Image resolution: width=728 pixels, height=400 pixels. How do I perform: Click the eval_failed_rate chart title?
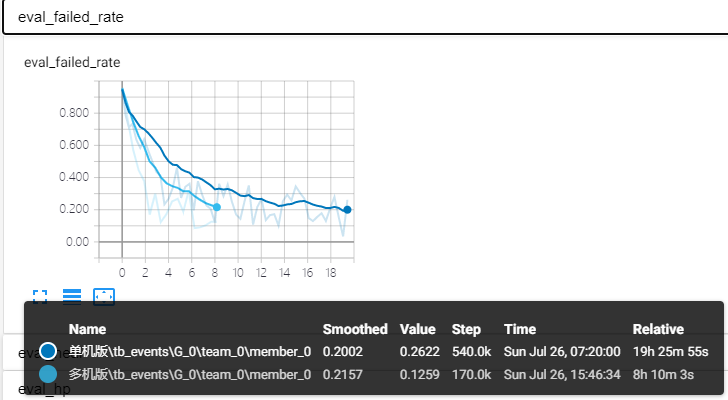pos(72,62)
